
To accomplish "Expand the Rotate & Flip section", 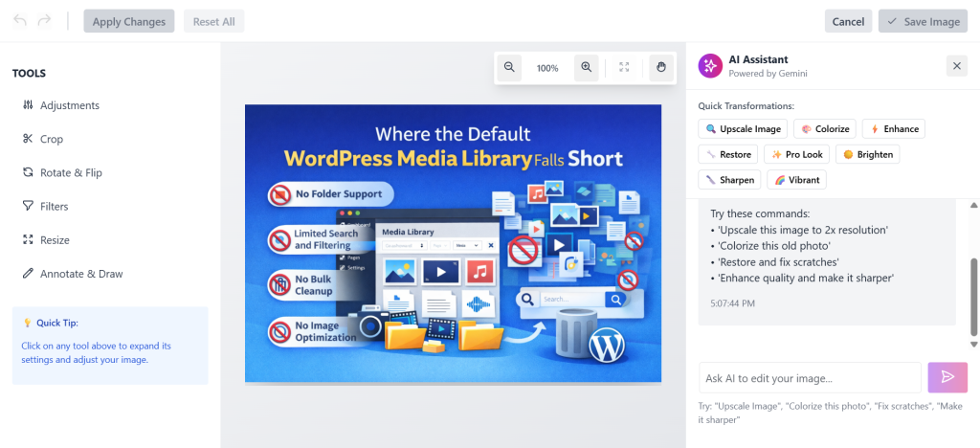I will [x=70, y=172].
